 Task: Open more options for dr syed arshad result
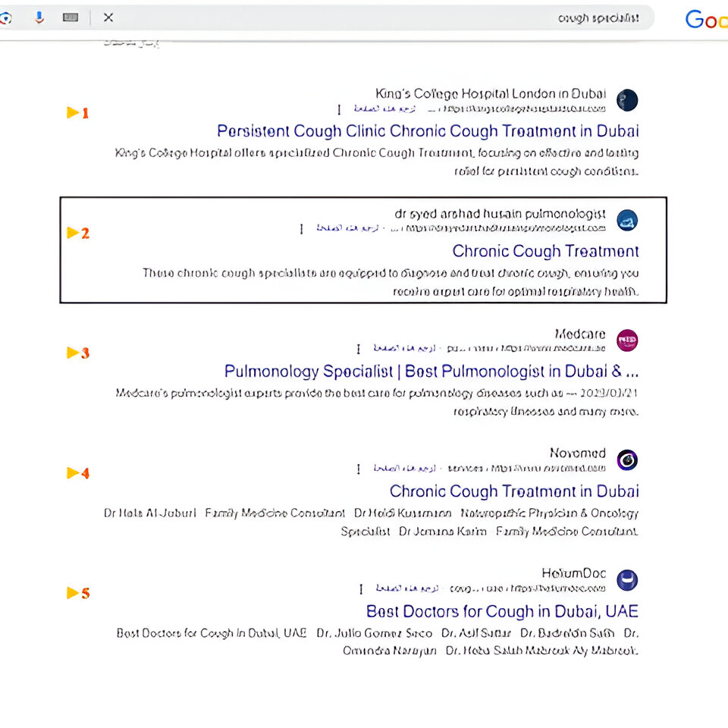click(x=301, y=229)
